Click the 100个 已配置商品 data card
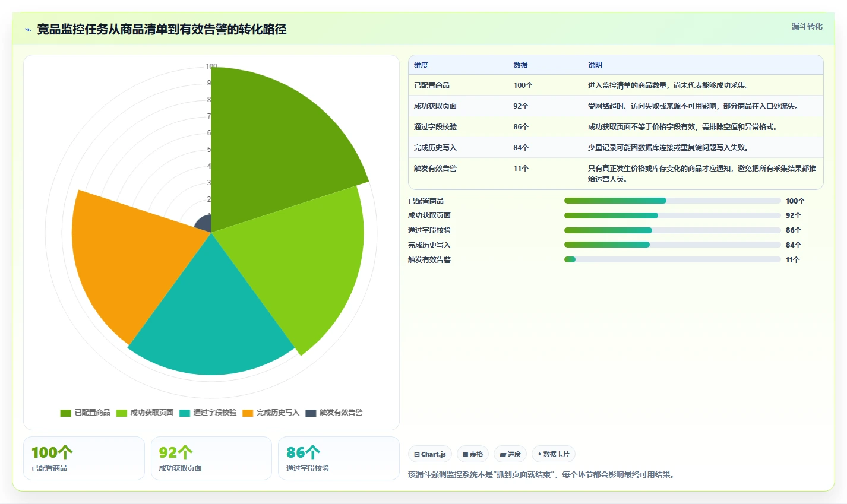 tap(84, 458)
